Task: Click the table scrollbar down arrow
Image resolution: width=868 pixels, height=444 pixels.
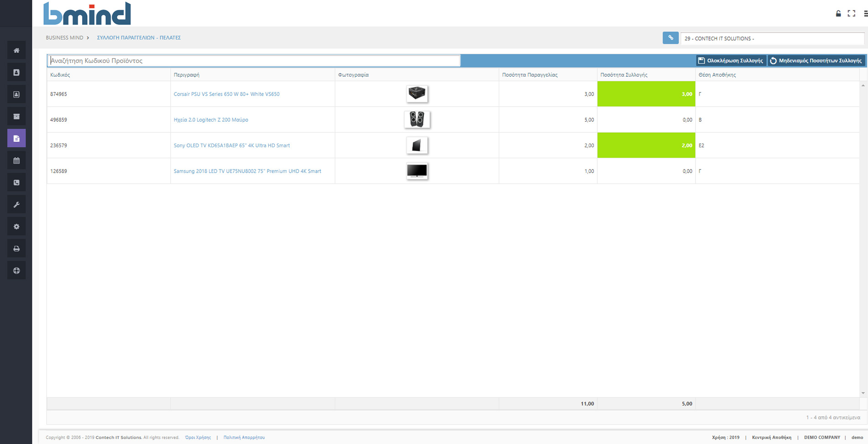Action: pos(863,393)
